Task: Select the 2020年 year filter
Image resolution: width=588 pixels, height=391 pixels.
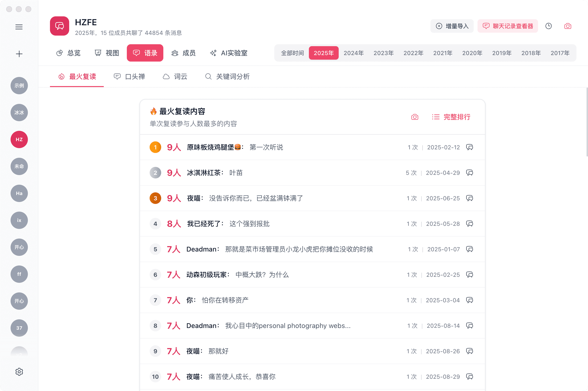Action: (472, 53)
